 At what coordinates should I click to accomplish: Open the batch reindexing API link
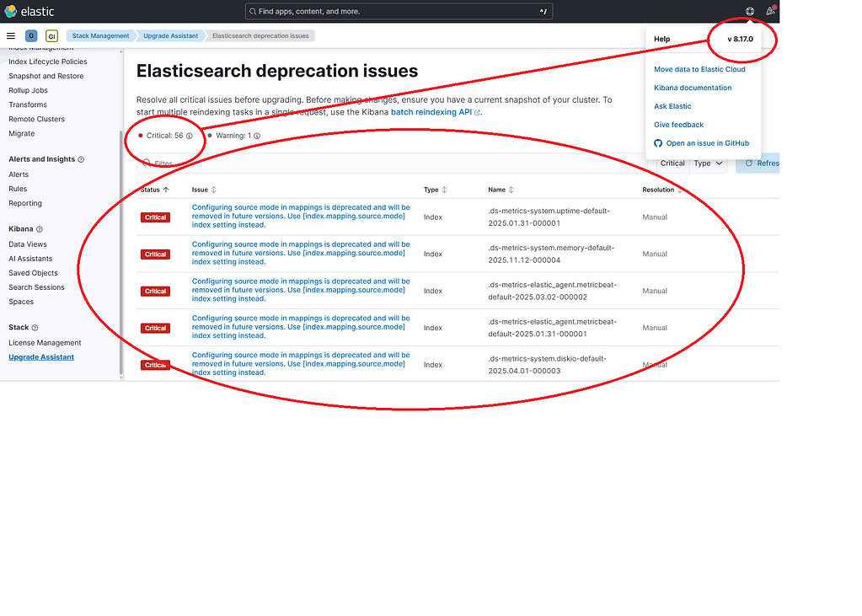tap(431, 111)
